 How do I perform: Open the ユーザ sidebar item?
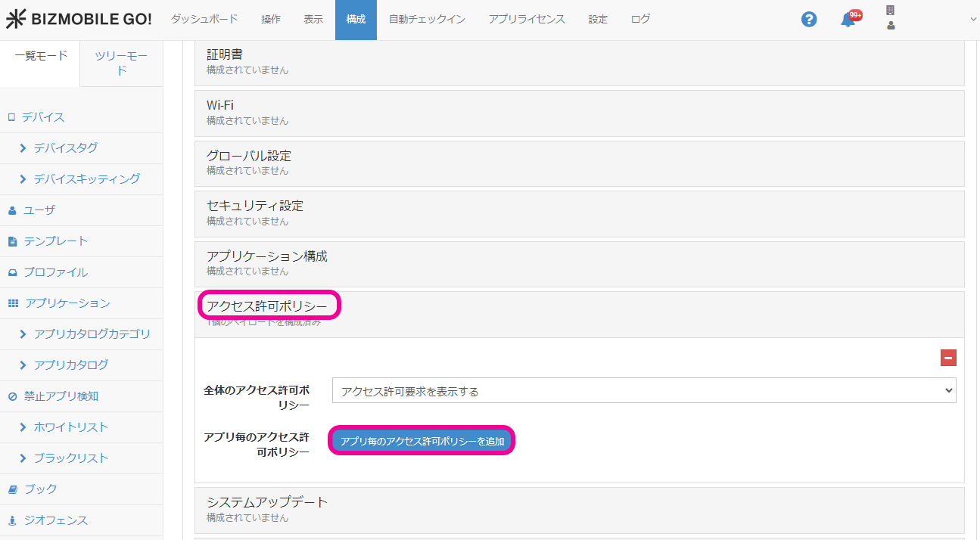[39, 210]
